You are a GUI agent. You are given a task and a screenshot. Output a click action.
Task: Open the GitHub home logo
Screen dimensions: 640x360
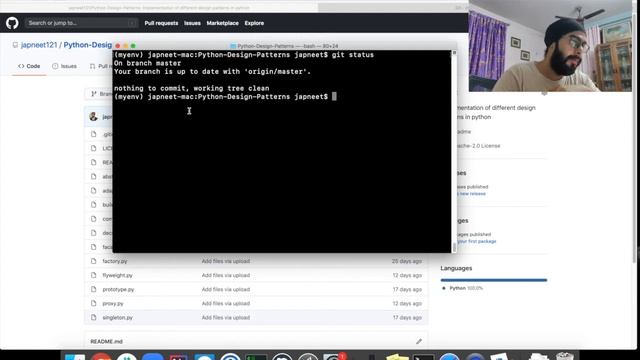click(12, 23)
